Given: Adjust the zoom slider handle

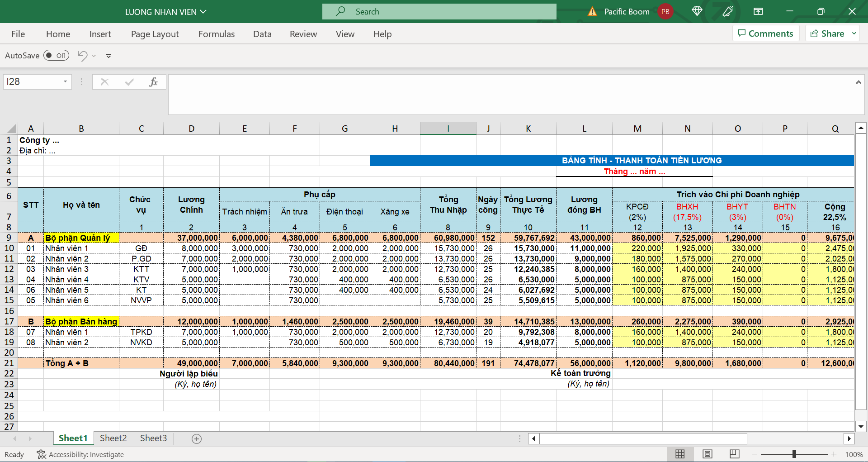Looking at the screenshot, I should pos(794,454).
